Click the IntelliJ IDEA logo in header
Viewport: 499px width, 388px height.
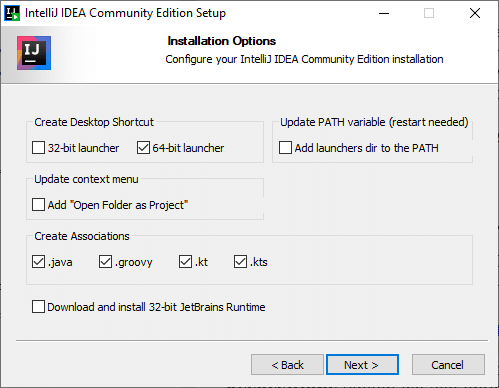[34, 53]
